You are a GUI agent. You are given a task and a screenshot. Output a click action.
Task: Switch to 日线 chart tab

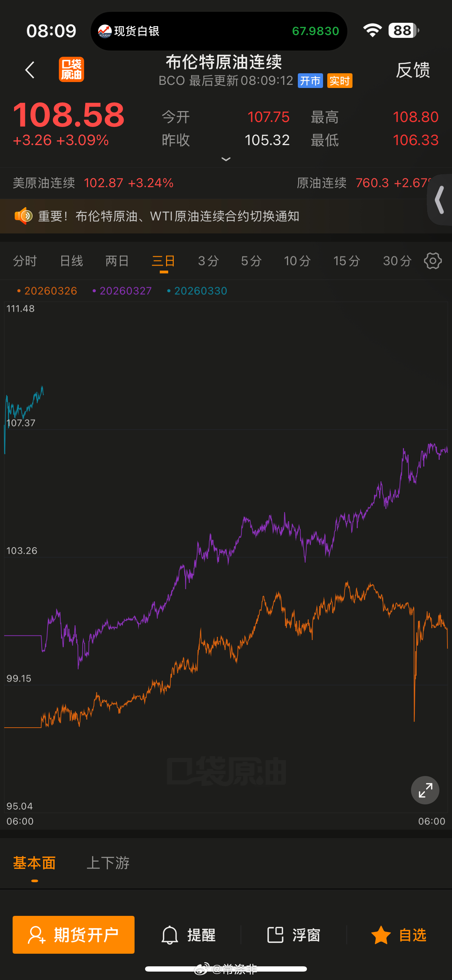point(71,261)
